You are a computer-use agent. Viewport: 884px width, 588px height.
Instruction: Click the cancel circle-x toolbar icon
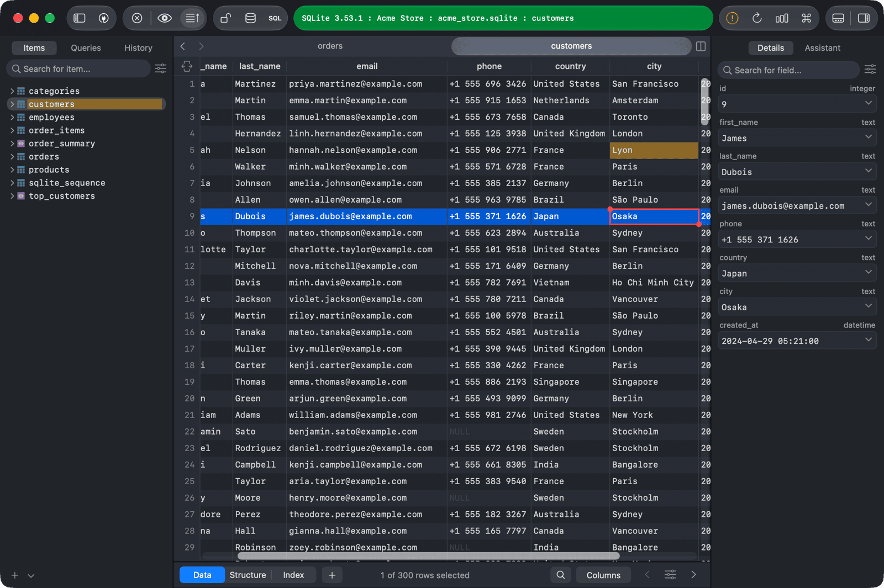pos(137,18)
